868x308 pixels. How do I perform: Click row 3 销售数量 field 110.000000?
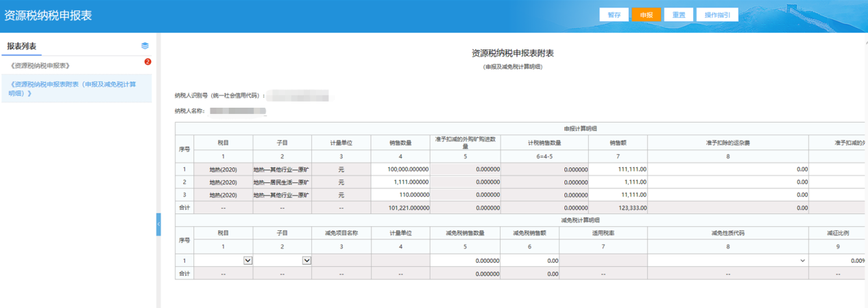(400, 195)
